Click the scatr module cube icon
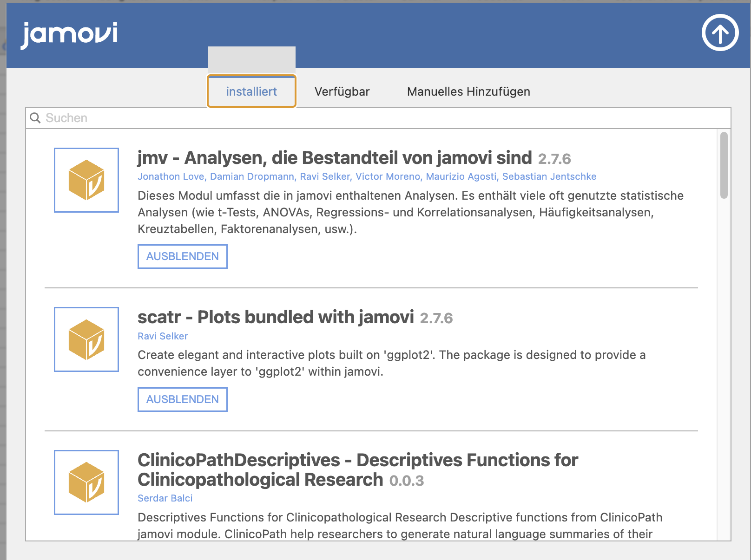 click(x=86, y=339)
